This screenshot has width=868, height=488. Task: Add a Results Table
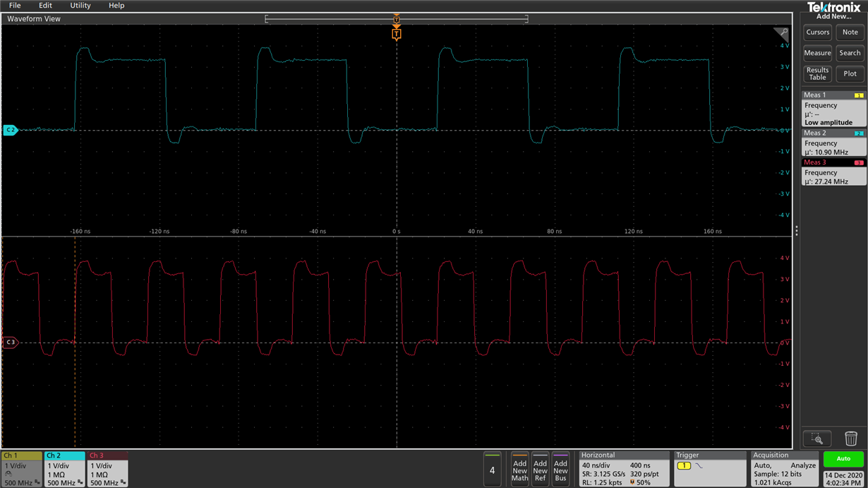click(818, 73)
